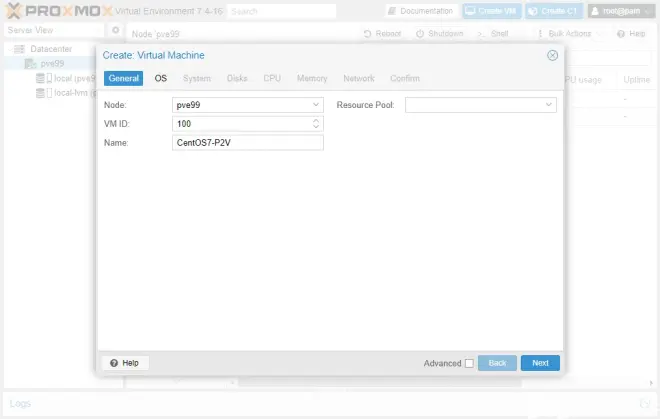Click the Proxmox logo
This screenshot has width=660, height=419.
point(59,11)
